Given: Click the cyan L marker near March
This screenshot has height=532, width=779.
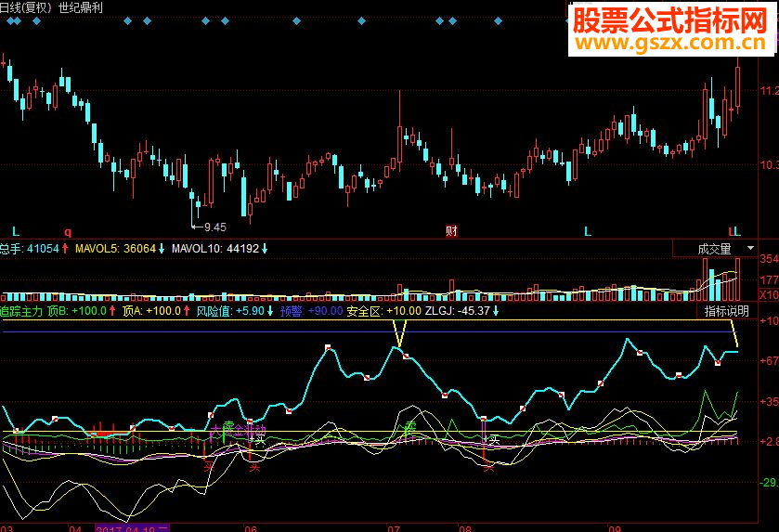Looking at the screenshot, I should point(16,231).
